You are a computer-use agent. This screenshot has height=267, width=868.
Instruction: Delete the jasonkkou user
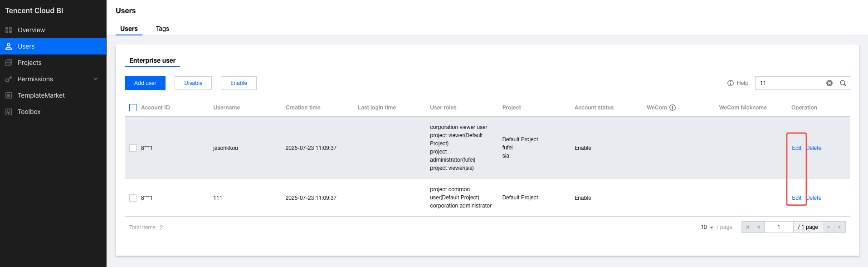click(x=814, y=148)
